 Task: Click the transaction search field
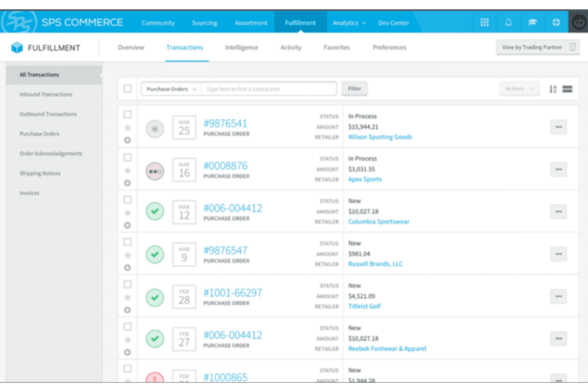(x=269, y=89)
